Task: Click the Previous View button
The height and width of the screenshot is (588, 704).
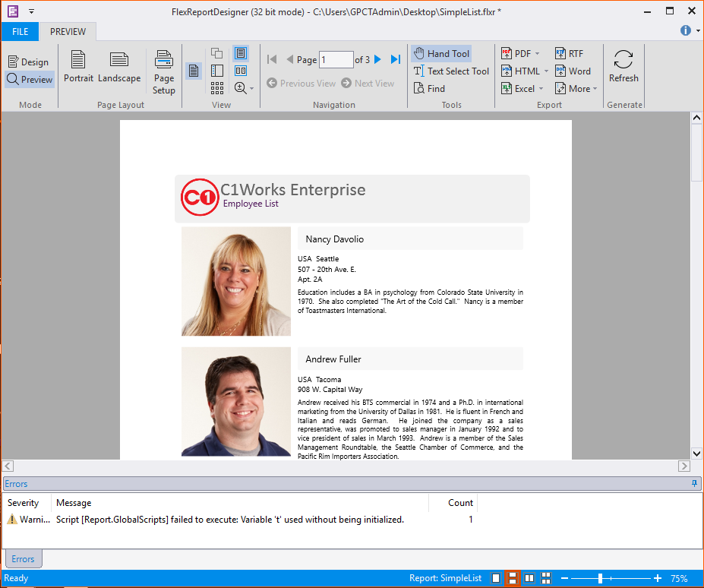Action: [x=301, y=83]
